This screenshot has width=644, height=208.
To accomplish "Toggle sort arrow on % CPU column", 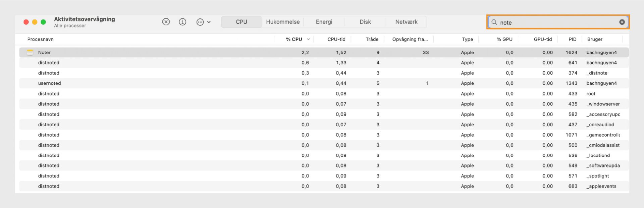I will 308,40.
